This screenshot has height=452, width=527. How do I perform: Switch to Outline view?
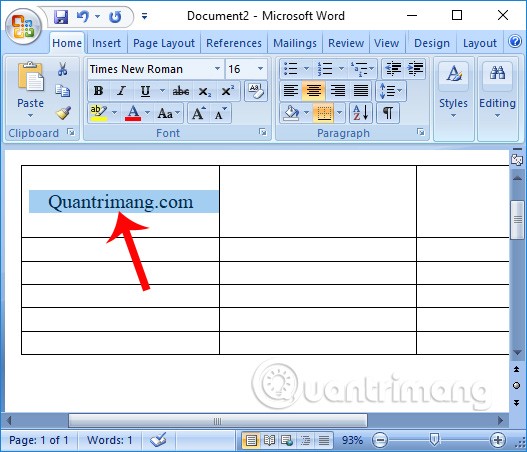(x=305, y=440)
